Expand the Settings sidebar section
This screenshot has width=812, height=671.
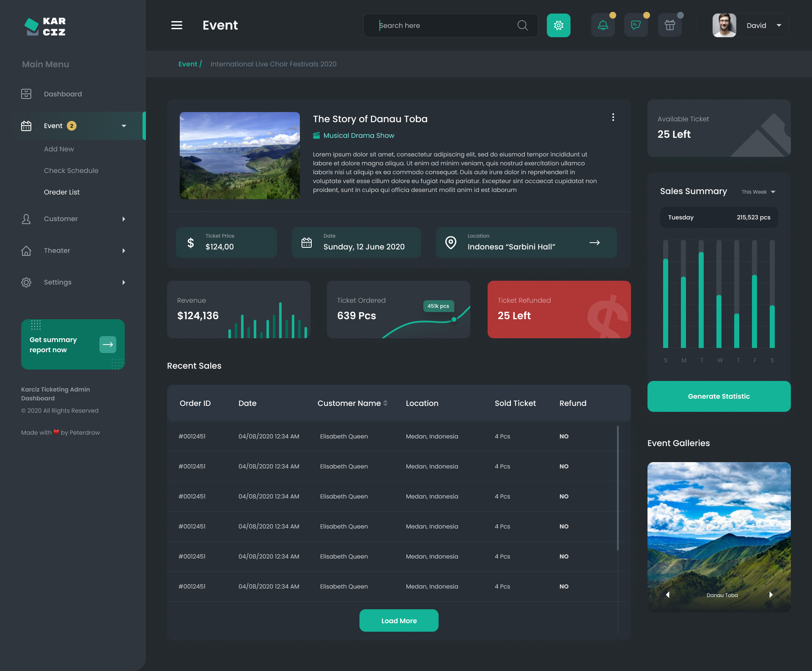pyautogui.click(x=123, y=282)
